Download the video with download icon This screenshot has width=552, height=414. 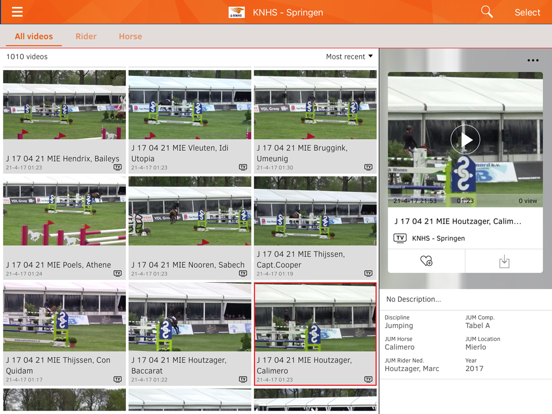pyautogui.click(x=504, y=262)
